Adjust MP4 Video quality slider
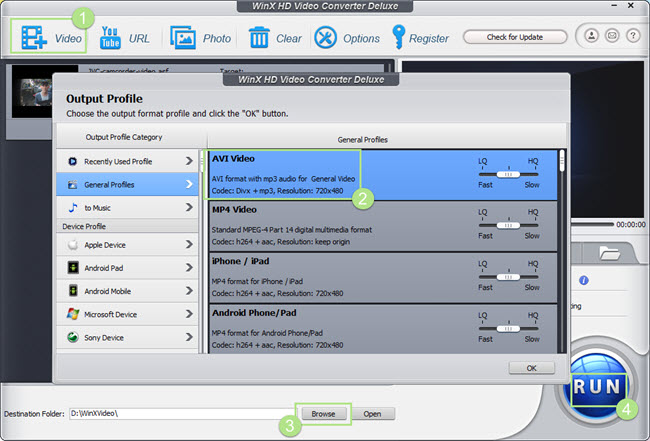The width and height of the screenshot is (650, 441). [x=508, y=225]
